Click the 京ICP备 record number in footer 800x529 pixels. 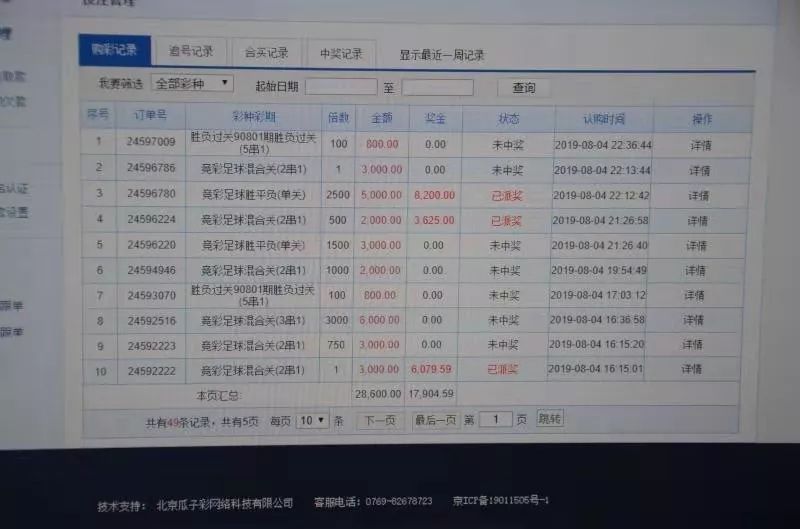[x=501, y=500]
